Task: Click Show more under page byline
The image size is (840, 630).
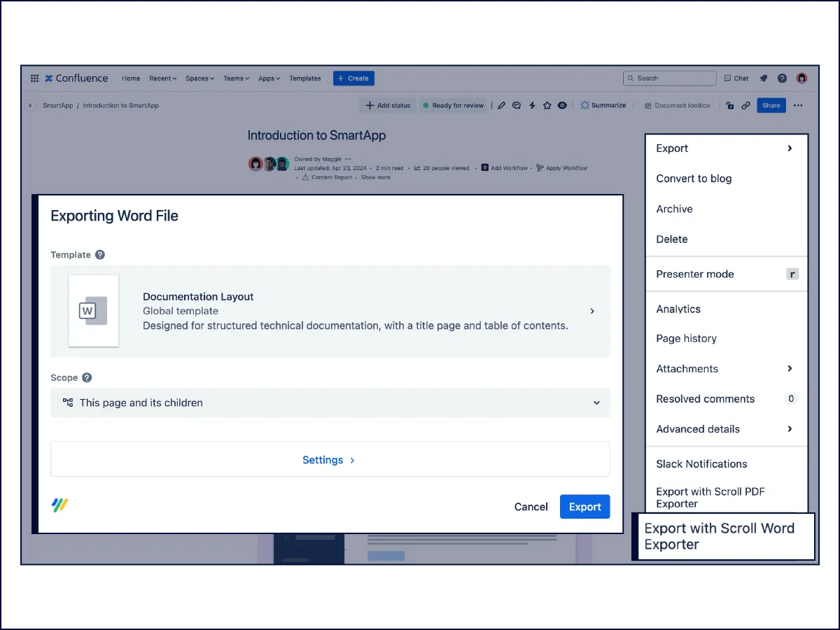Action: pyautogui.click(x=376, y=177)
